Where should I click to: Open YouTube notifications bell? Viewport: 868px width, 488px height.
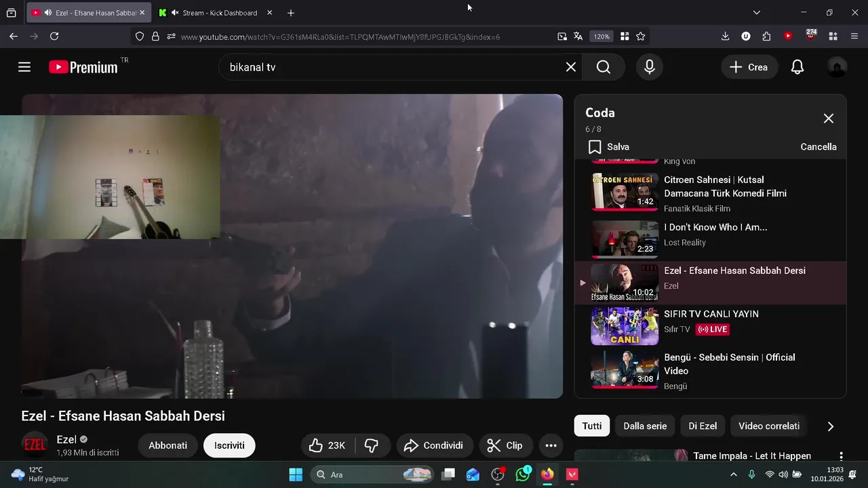click(797, 67)
